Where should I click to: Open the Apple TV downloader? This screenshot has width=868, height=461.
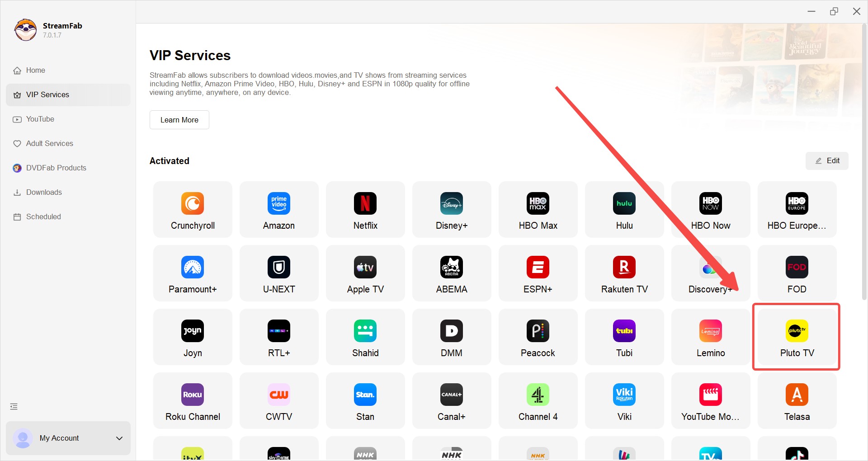[365, 273]
